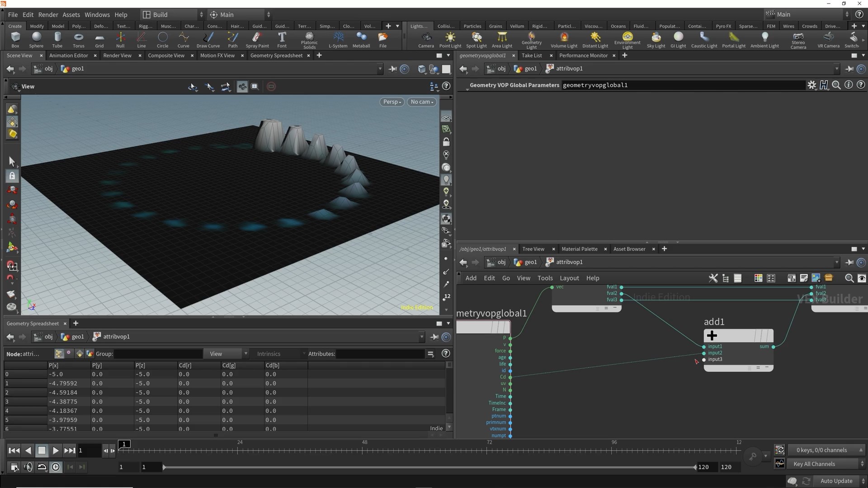Screen dimensions: 868x488
Task: Click the network editor search magnifier
Action: click(849, 278)
